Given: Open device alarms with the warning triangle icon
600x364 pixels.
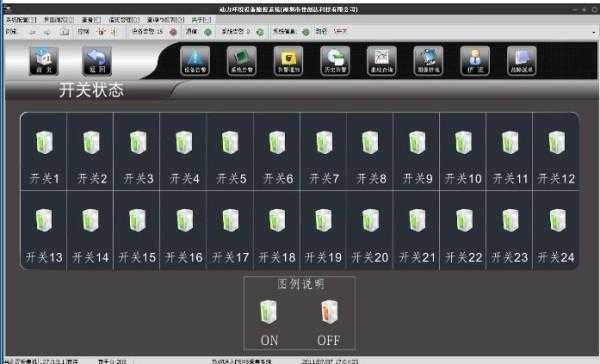Looking at the screenshot, I should (195, 60).
